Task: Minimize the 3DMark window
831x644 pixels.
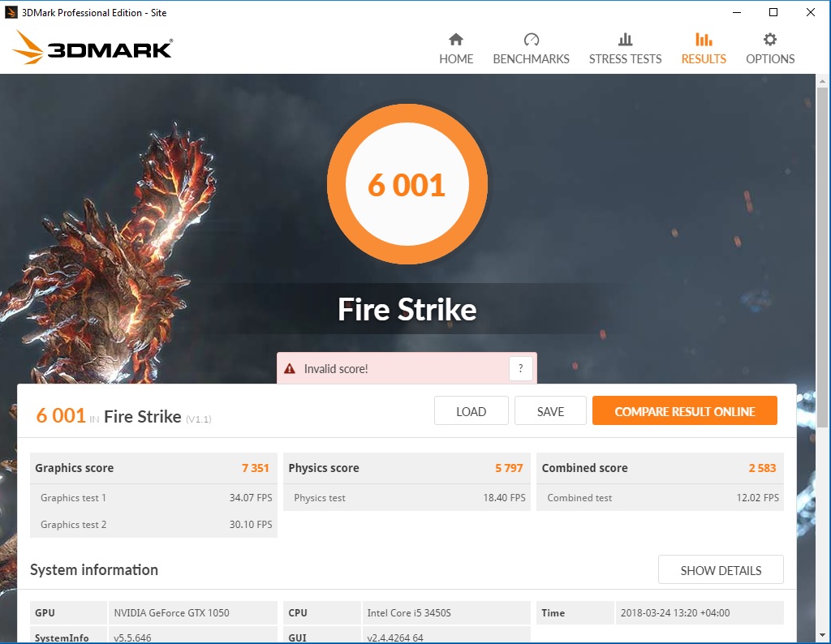Action: (737, 12)
